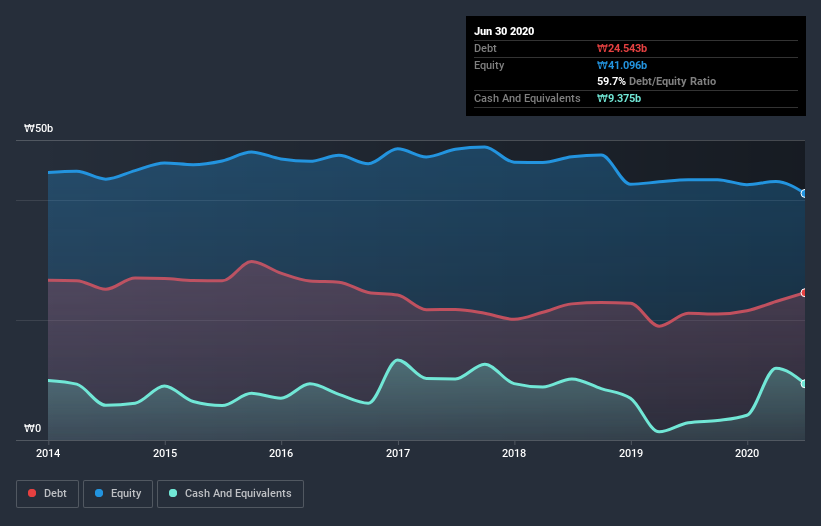The image size is (821, 526).
Task: Click the 2018 x-axis label
Action: pos(514,453)
